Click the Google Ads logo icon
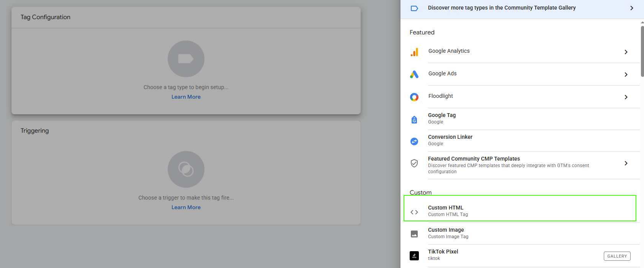Image resolution: width=644 pixels, height=268 pixels. click(414, 75)
